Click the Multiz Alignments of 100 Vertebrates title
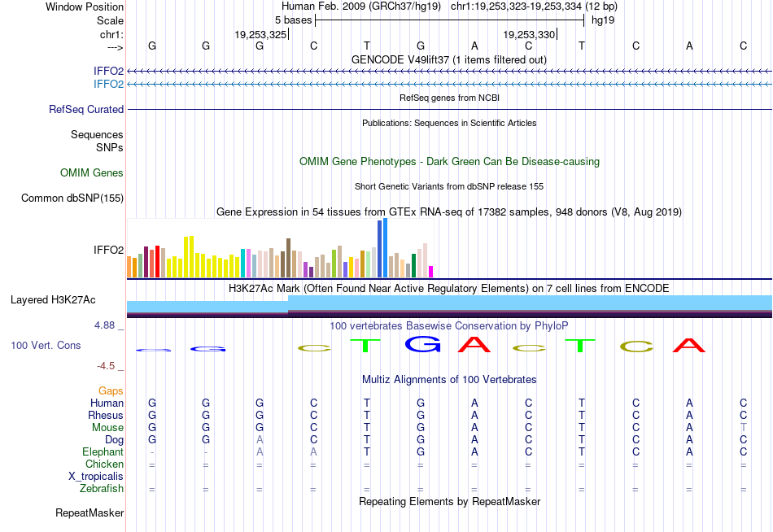Screen dimensions: 773x532 (x=449, y=380)
